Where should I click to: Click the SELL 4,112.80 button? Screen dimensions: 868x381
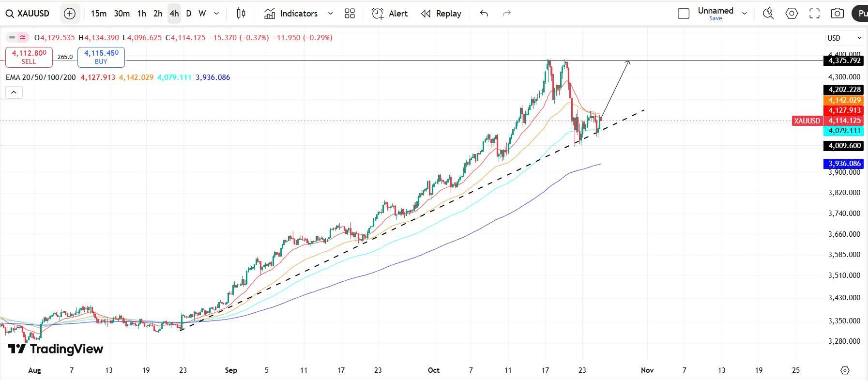point(29,57)
